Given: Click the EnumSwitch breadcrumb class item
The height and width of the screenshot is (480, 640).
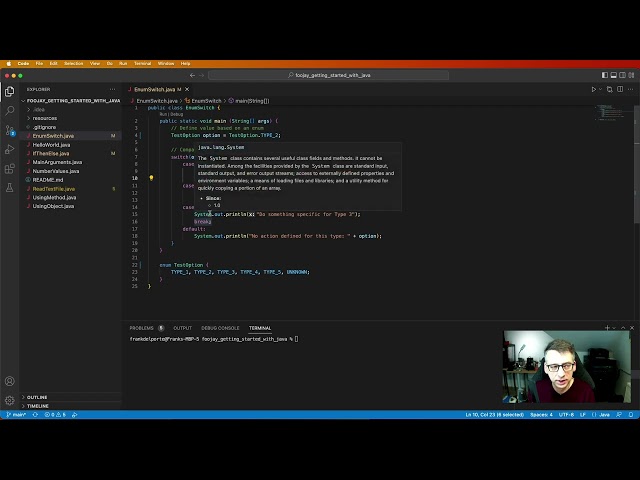Looking at the screenshot, I should 203,101.
